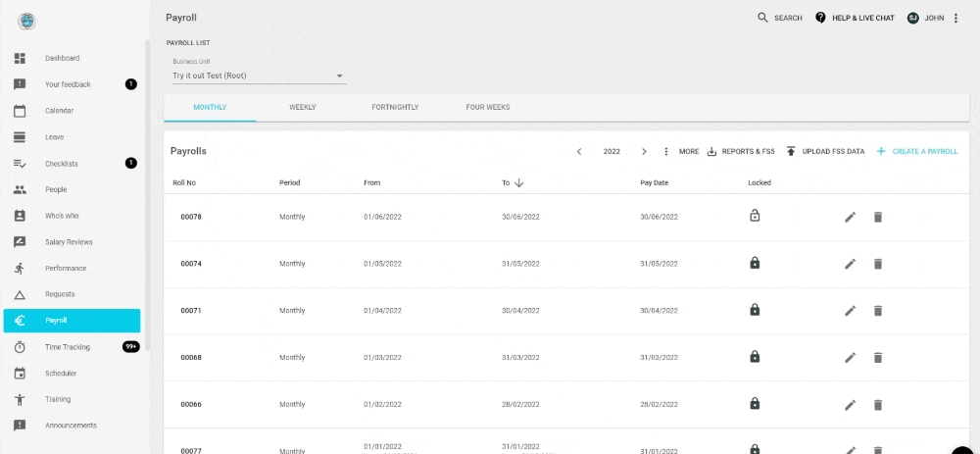
Task: Edit payroll 00066 with pencil icon
Action: click(x=850, y=405)
